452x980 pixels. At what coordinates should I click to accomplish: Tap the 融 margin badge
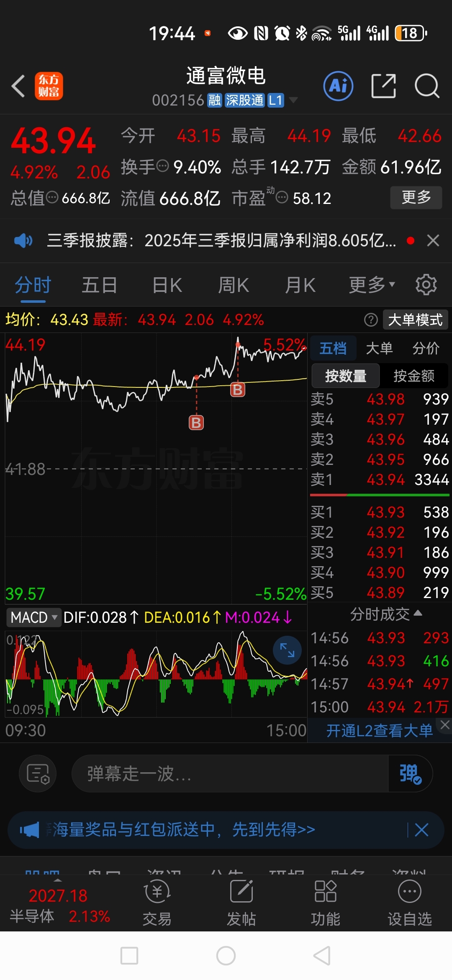pyautogui.click(x=215, y=101)
